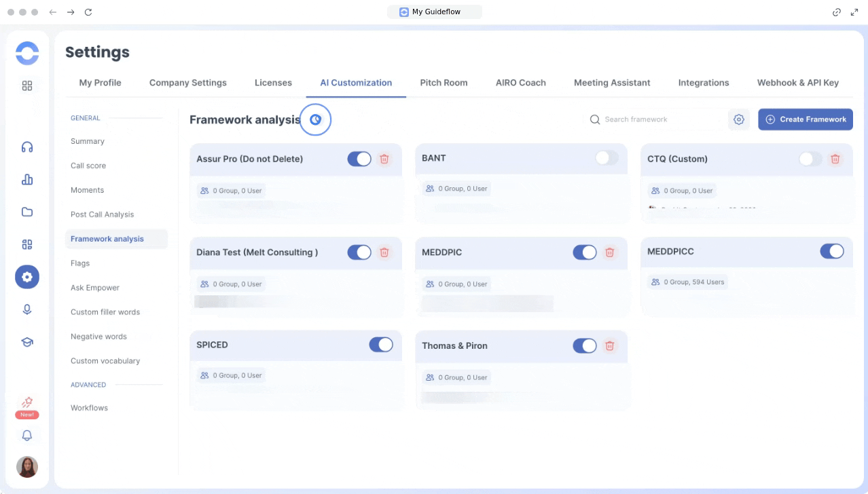
Task: Turn off the SPICED framework toggle
Action: point(381,345)
